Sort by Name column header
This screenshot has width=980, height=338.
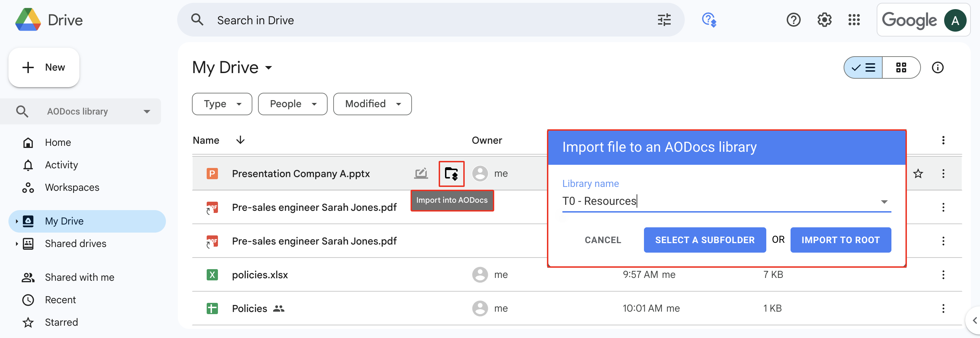pyautogui.click(x=206, y=140)
